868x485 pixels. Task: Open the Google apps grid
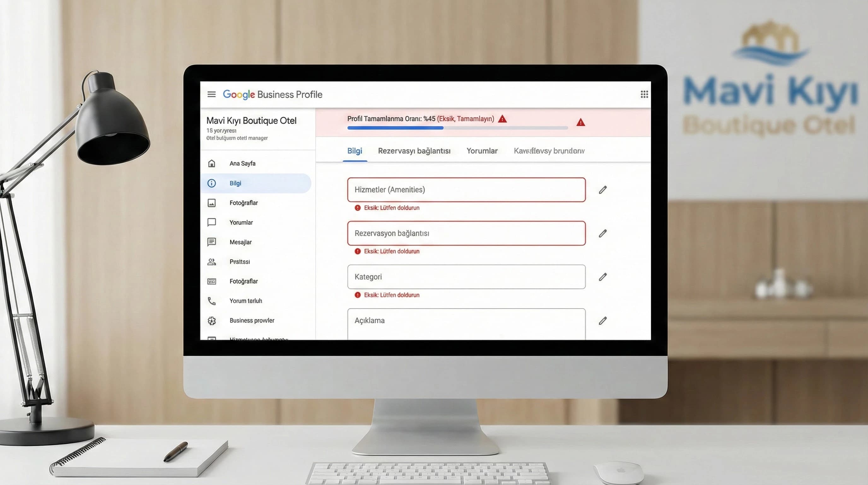point(644,94)
